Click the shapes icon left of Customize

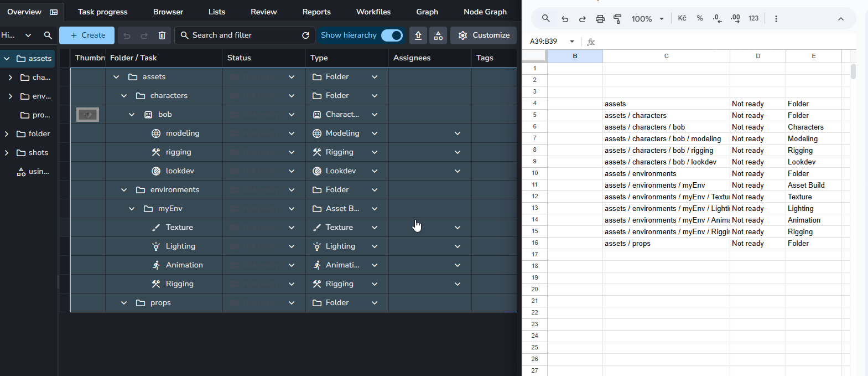tap(438, 35)
